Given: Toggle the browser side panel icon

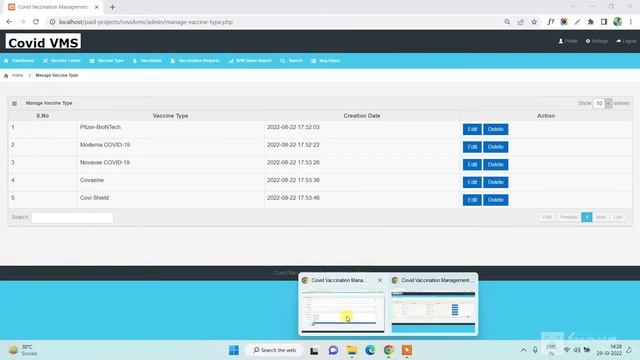Looking at the screenshot, I should click(x=604, y=22).
